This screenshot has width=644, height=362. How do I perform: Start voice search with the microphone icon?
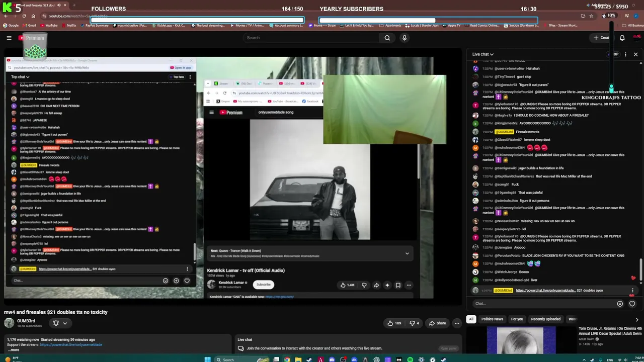(404, 38)
